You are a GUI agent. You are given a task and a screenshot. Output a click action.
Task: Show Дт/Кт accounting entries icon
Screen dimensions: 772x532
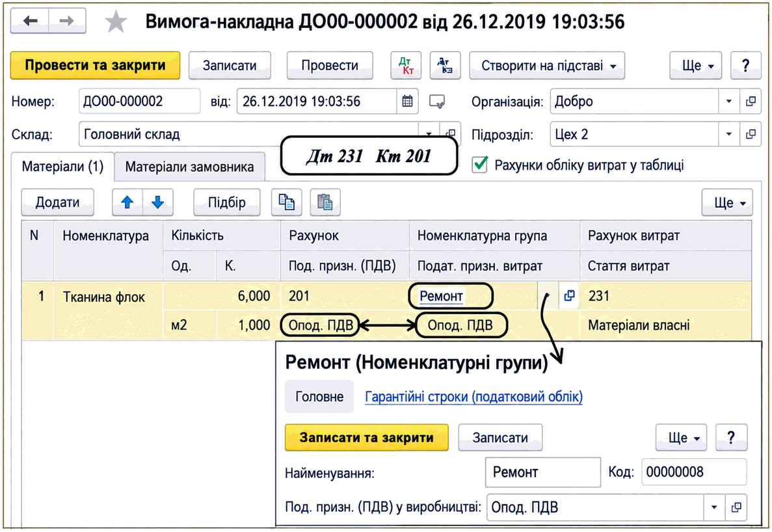click(x=406, y=66)
